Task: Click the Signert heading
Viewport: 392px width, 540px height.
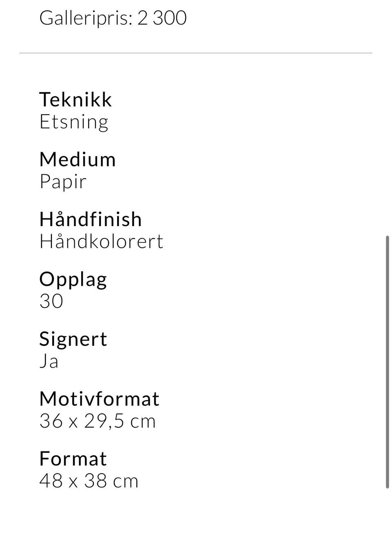Action: [x=73, y=339]
